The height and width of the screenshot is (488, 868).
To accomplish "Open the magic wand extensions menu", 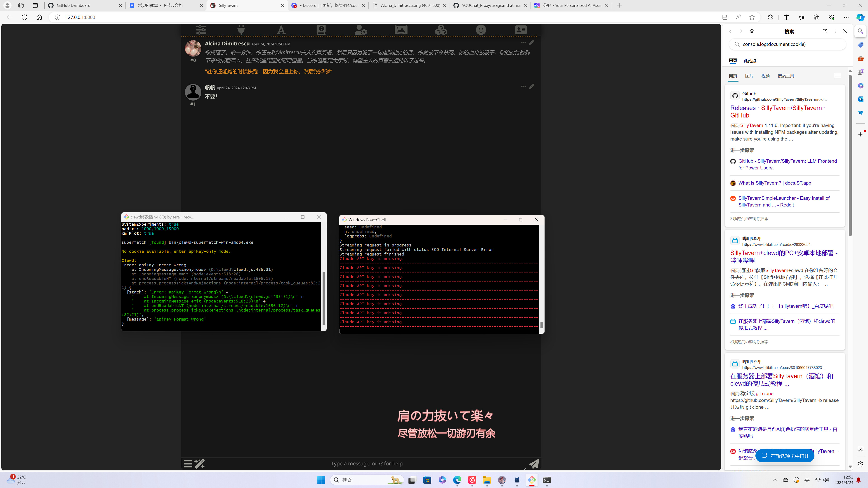I will [199, 463].
